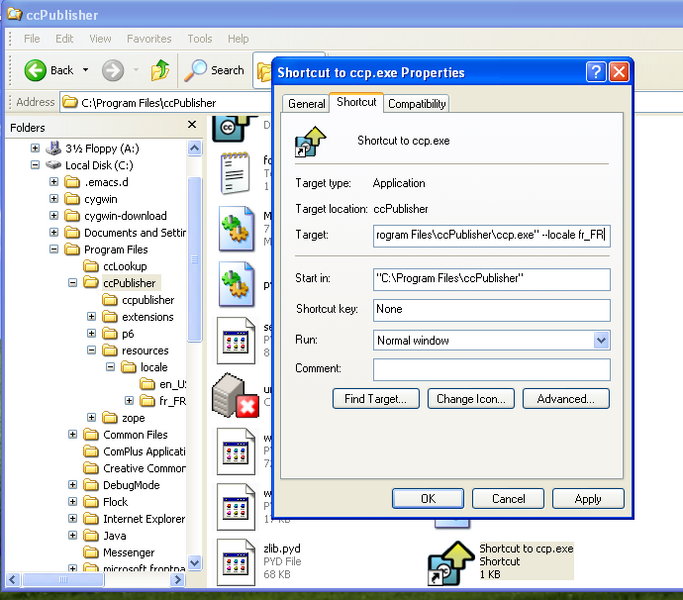Click the Shortcut to ccp.exe file icon in folder
The width and height of the screenshot is (683, 600).
[450, 563]
